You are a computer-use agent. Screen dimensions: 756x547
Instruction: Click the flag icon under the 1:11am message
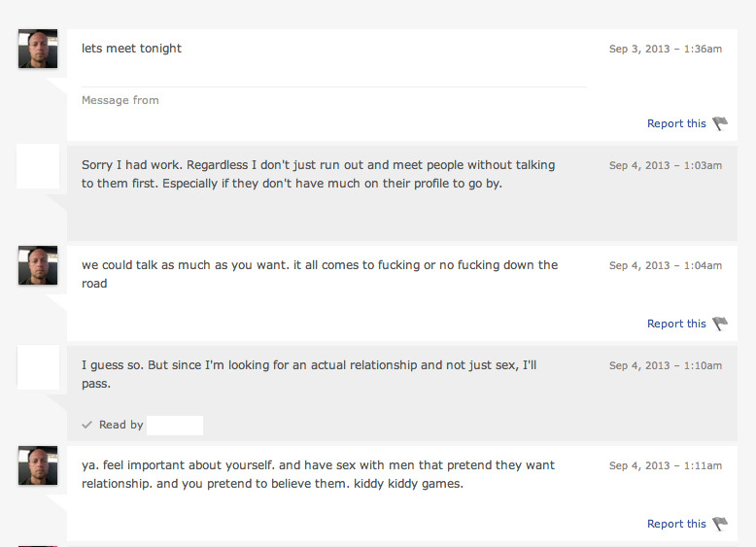[x=720, y=524]
